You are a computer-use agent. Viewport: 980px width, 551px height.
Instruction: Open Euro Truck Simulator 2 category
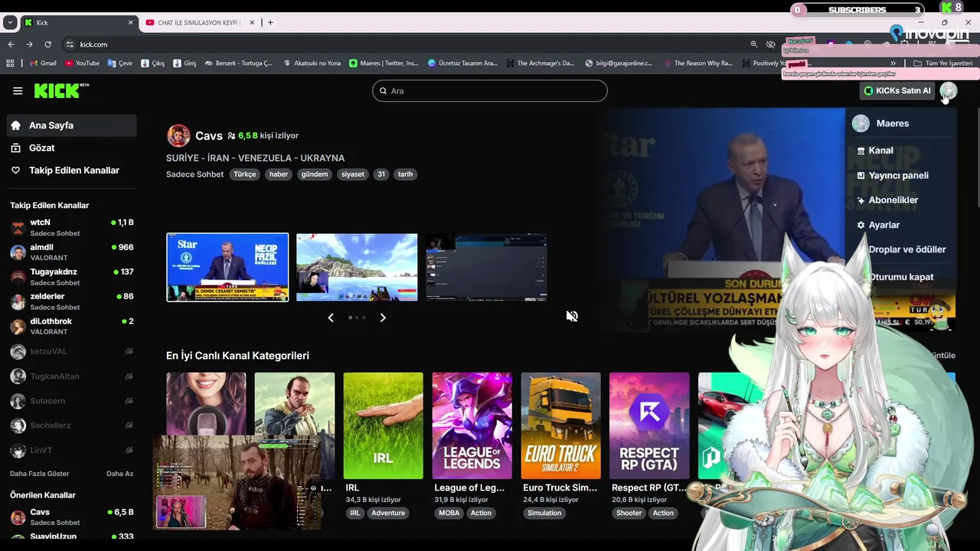[x=560, y=426]
